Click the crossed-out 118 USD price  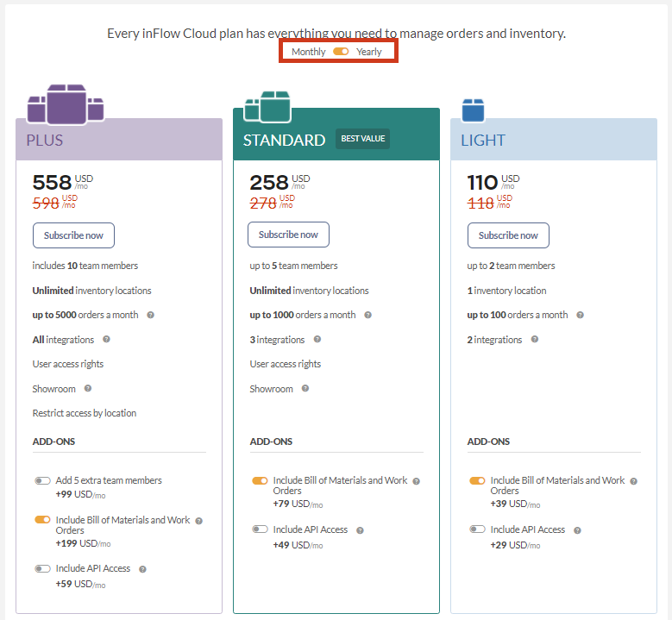pyautogui.click(x=489, y=203)
